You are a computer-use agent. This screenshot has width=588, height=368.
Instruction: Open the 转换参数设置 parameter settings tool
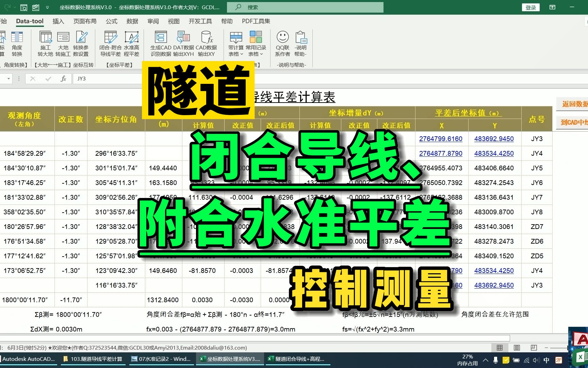tap(82, 44)
